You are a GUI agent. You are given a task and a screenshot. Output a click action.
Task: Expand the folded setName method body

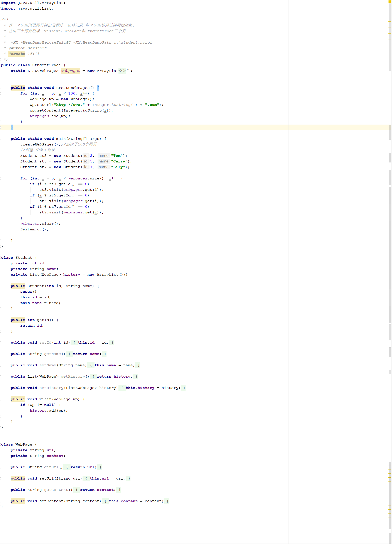coord(114,365)
